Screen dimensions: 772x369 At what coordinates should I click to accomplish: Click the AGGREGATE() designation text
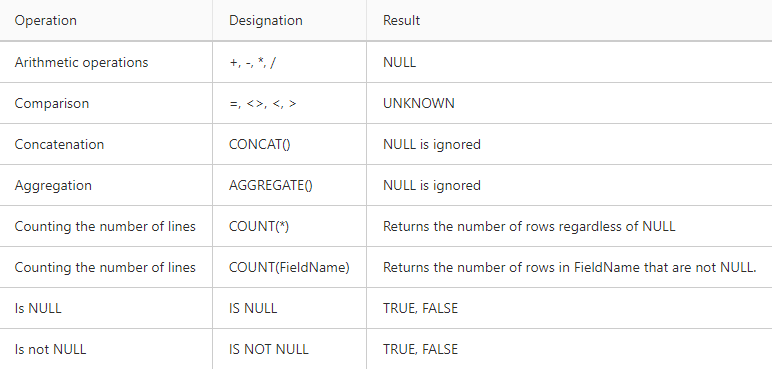coord(271,185)
